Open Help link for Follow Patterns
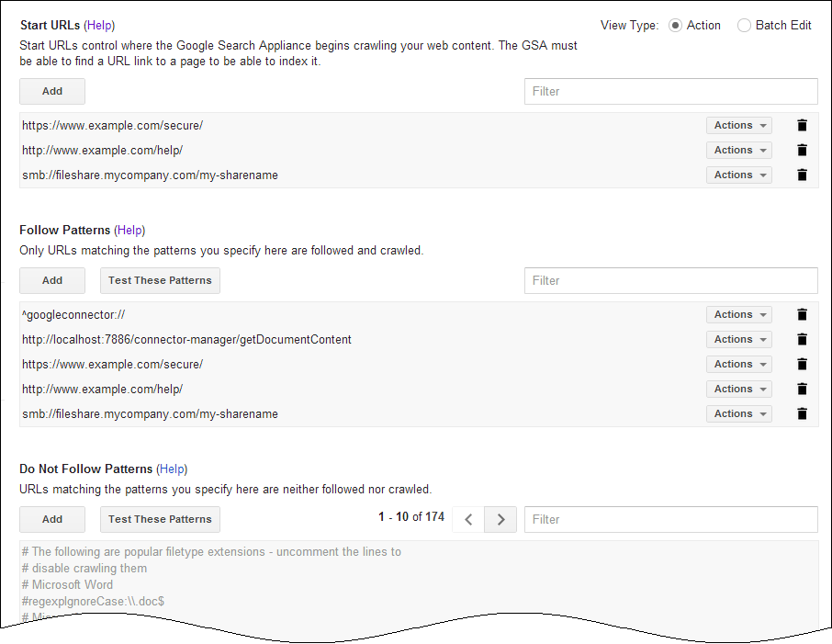Screen dimensions: 832x644 (x=129, y=231)
